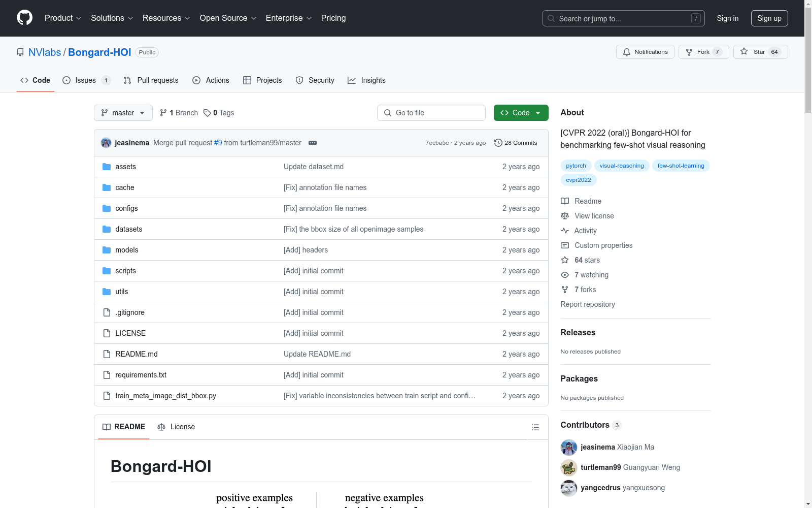
Task: Fork the repository
Action: pyautogui.click(x=704, y=52)
